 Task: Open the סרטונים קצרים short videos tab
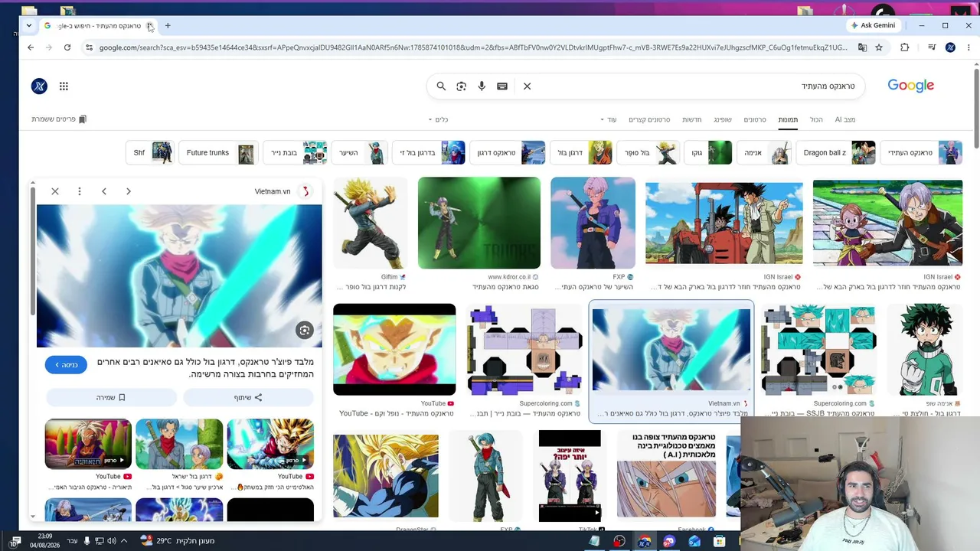(649, 119)
